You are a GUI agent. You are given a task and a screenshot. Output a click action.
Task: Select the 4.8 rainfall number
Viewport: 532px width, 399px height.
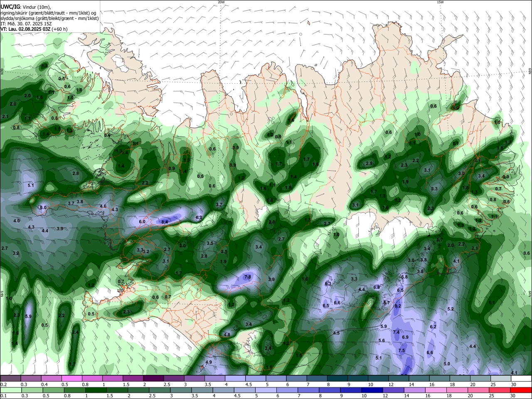[x=227, y=335]
